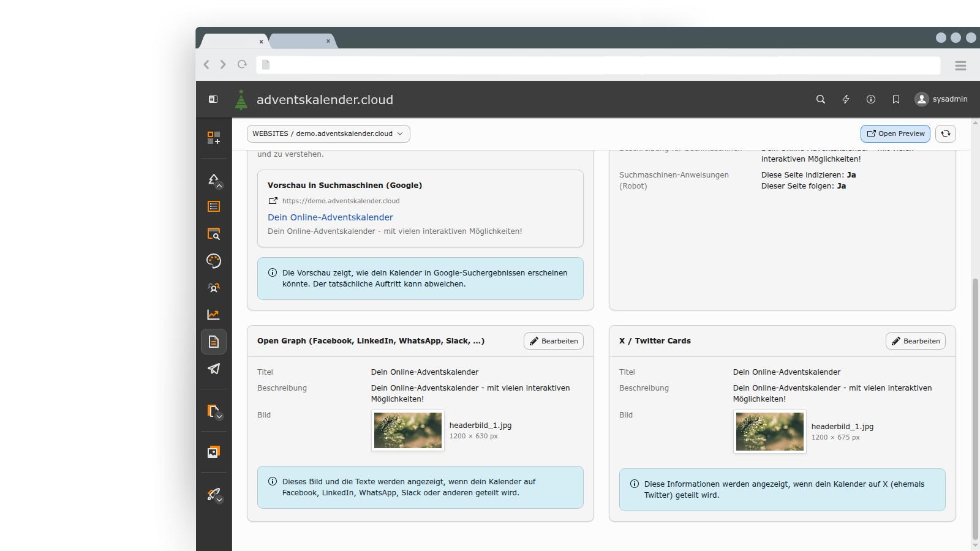Click the browser back arrow
This screenshot has width=980, height=551.
(206, 64)
